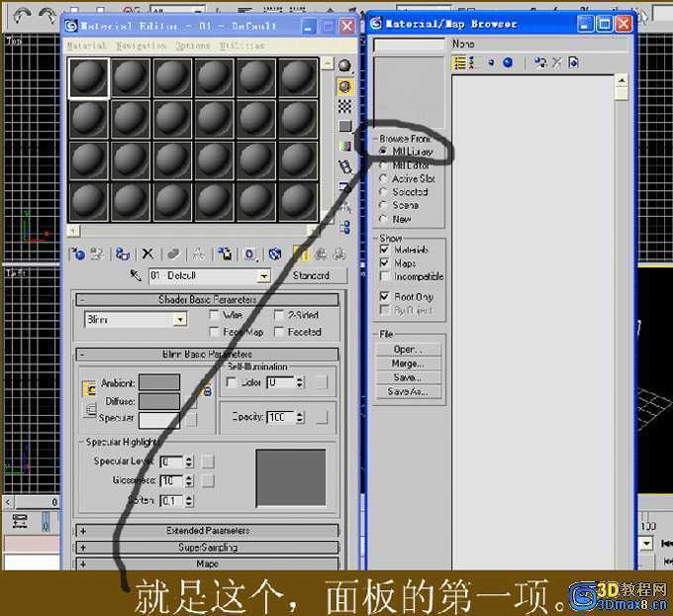The width and height of the screenshot is (673, 616).
Task: Click Update Scene Materials from Library icon
Action: click(539, 62)
